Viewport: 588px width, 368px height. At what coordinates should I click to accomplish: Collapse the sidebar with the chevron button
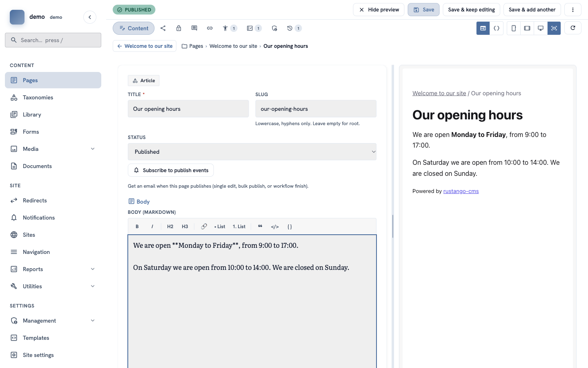90,17
